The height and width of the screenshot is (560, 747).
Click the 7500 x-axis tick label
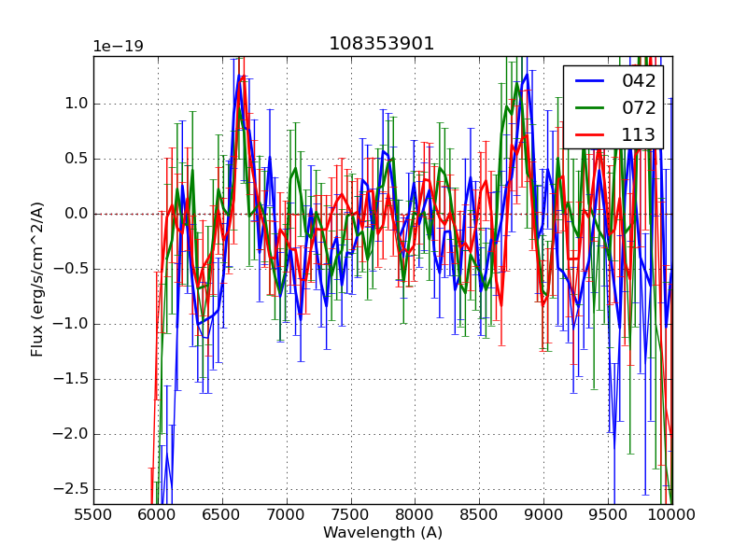[x=351, y=514]
